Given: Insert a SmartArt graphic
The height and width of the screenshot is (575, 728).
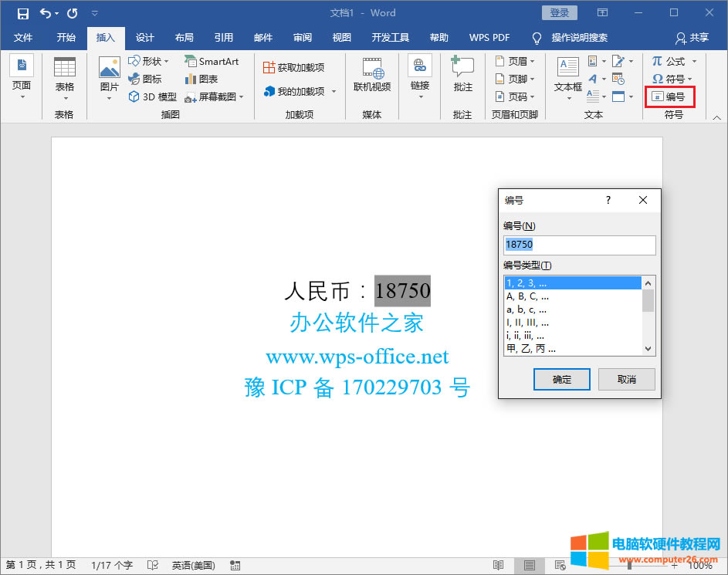Looking at the screenshot, I should (212, 62).
